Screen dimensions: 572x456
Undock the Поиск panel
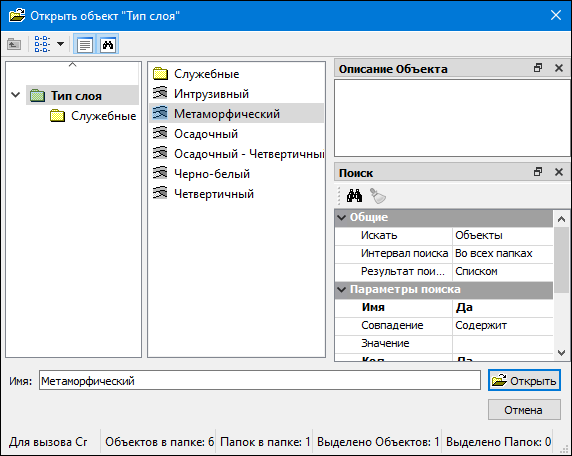pyautogui.click(x=538, y=172)
